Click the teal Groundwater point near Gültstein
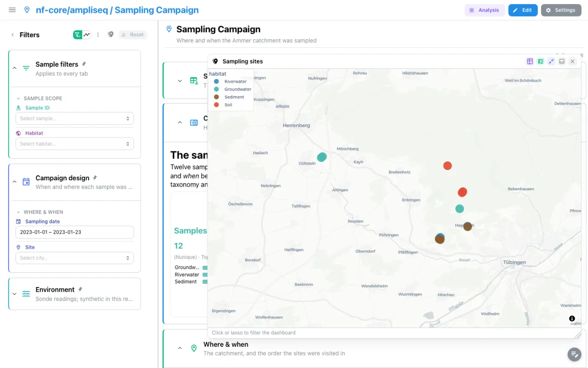Viewport: 588px width, 368px height. [322, 157]
